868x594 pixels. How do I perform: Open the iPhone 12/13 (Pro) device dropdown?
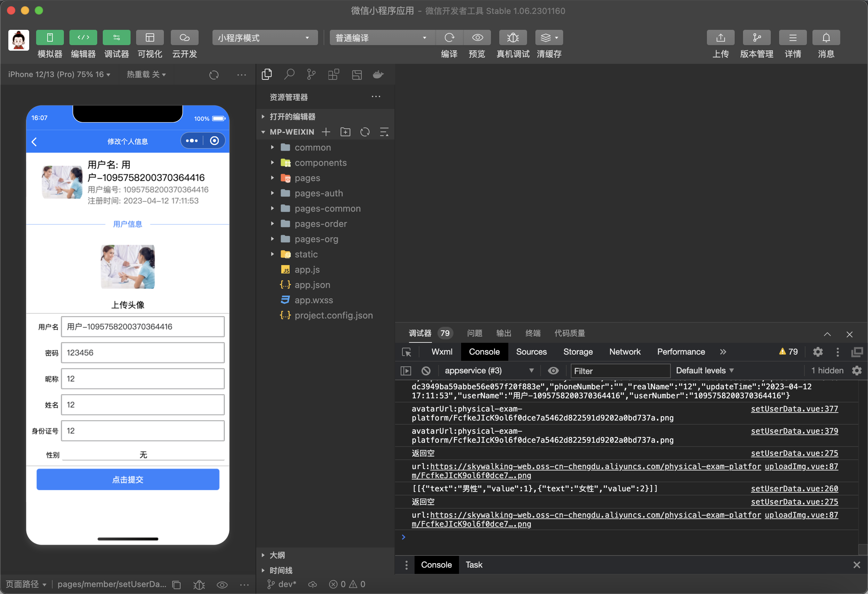(x=59, y=74)
